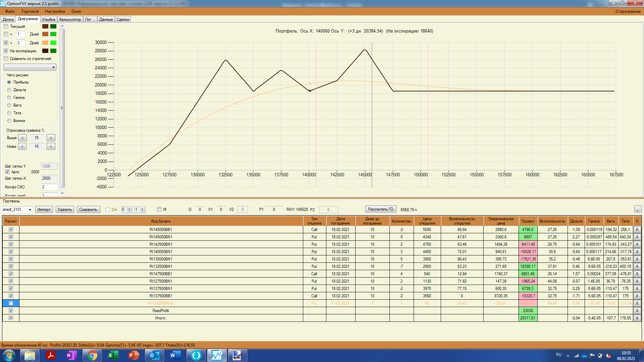Open Excel from the taskbar
Viewport: 644px width, 362px height.
coord(113,355)
